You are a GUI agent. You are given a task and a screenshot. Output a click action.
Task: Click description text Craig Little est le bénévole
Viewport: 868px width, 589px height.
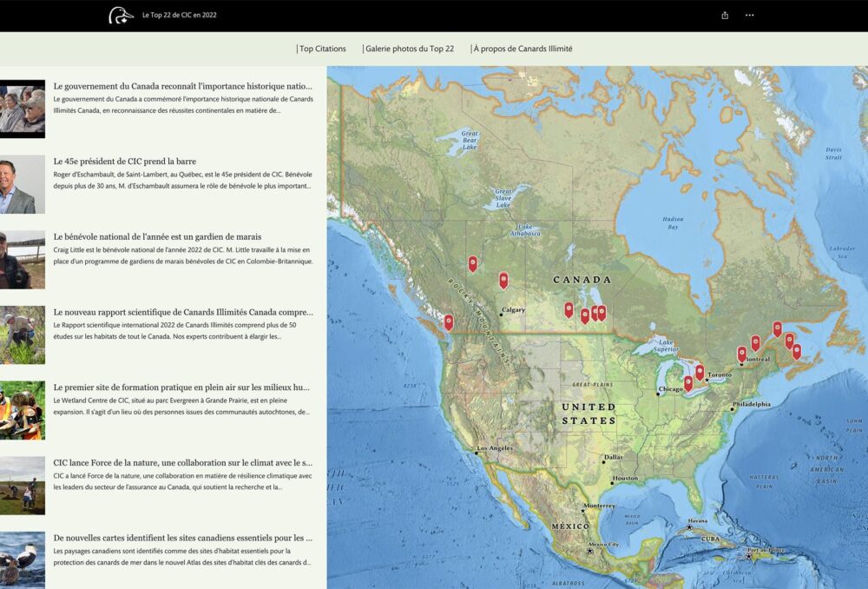182,255
